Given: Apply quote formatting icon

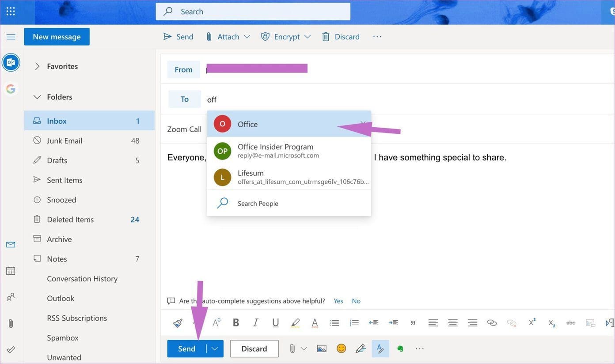Looking at the screenshot, I should [x=413, y=323].
